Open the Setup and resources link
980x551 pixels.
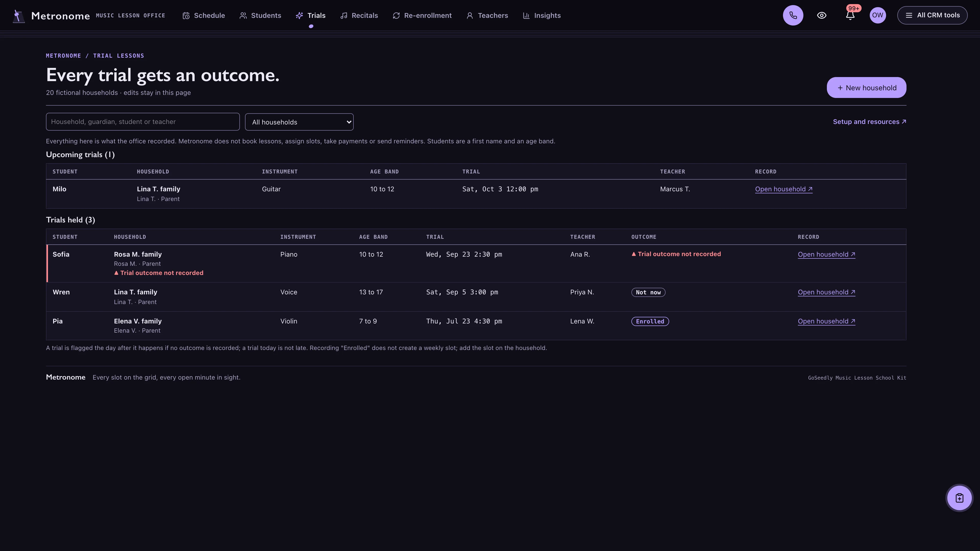(x=869, y=122)
